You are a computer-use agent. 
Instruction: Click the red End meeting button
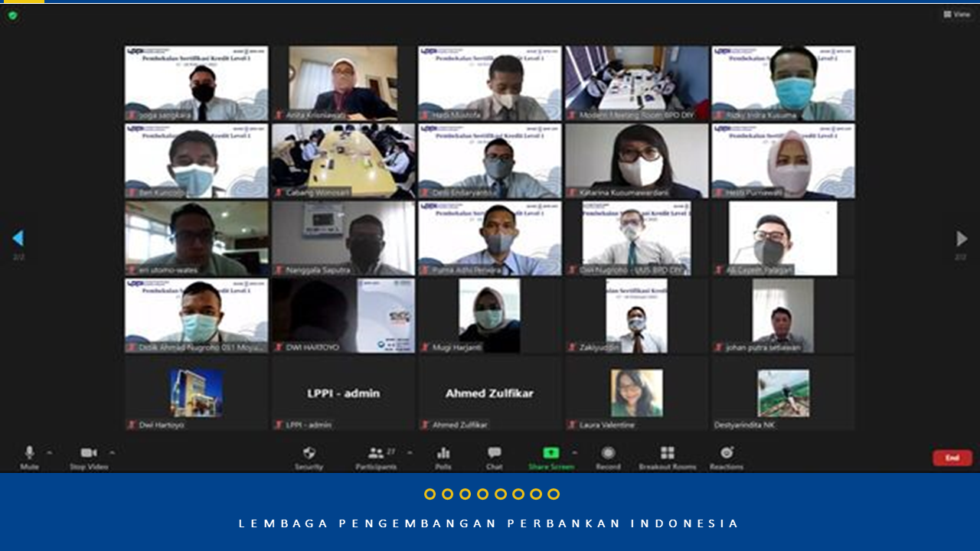[x=952, y=458]
